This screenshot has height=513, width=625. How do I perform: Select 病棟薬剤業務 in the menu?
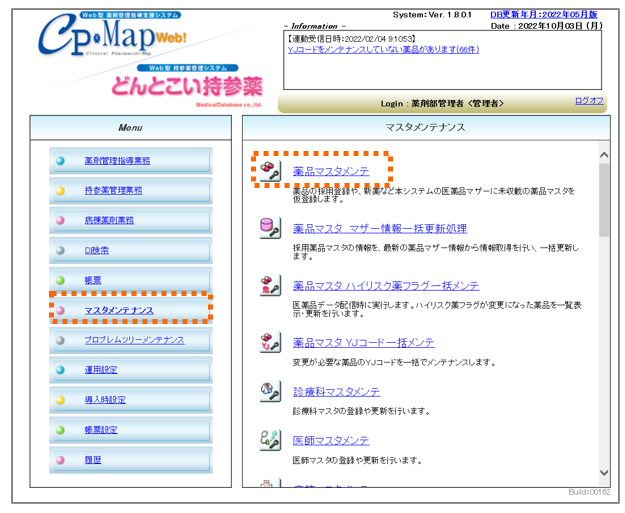(109, 220)
